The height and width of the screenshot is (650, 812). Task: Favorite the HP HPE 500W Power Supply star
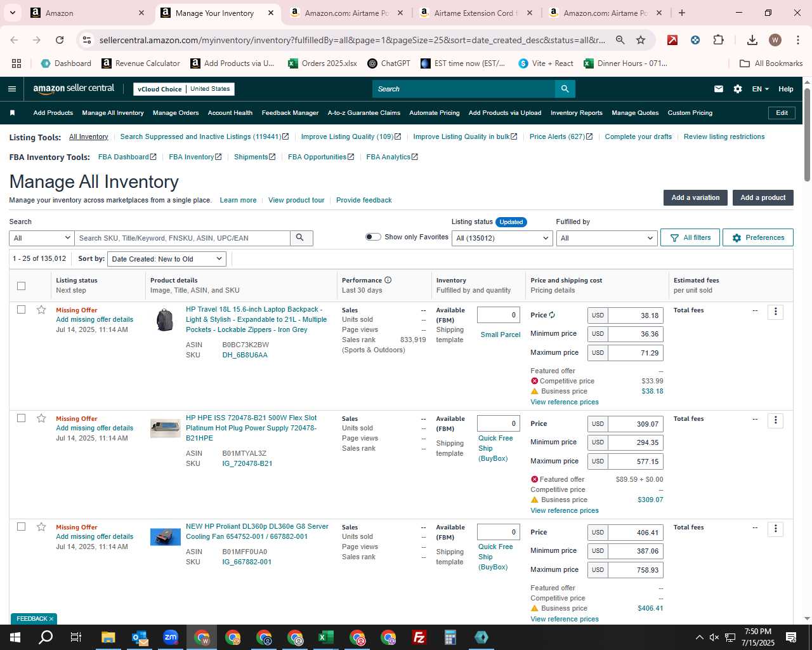tap(41, 418)
